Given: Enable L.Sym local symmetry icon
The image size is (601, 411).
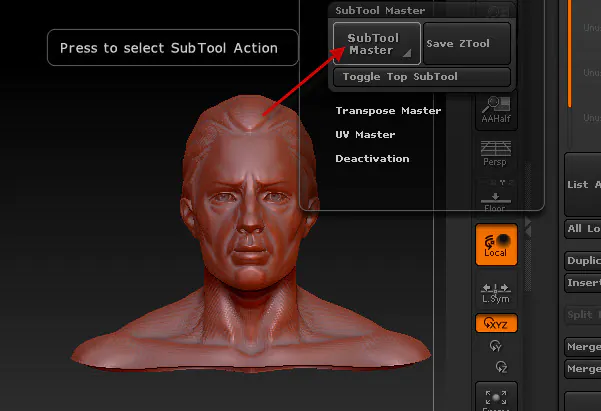Looking at the screenshot, I should pyautogui.click(x=496, y=293).
